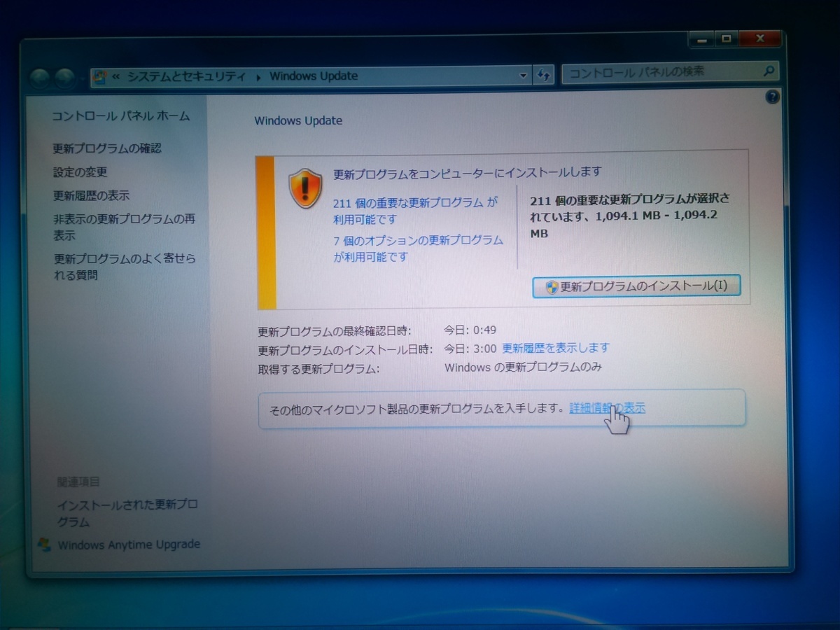
Task: Minimize the Windows Update window
Action: coord(701,40)
